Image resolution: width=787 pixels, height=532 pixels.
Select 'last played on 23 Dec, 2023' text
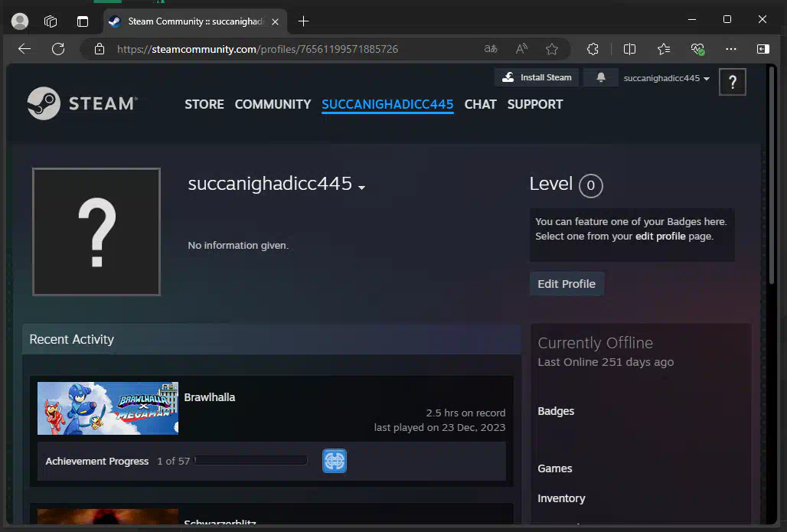(439, 428)
